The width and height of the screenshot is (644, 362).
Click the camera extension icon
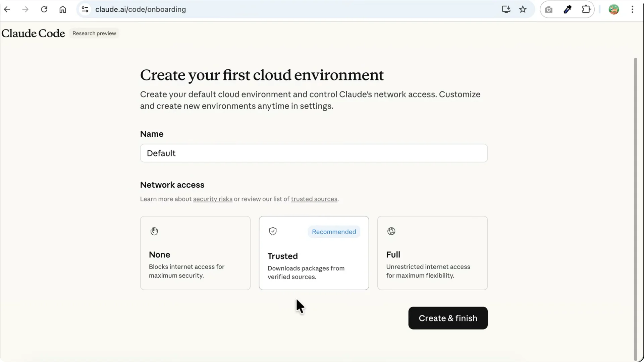click(549, 10)
